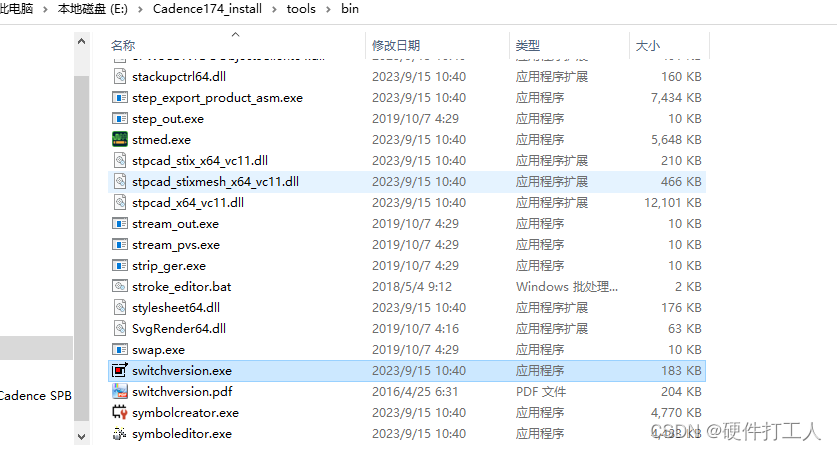Click the stmed.exe green icon
837x451 pixels.
tap(120, 140)
